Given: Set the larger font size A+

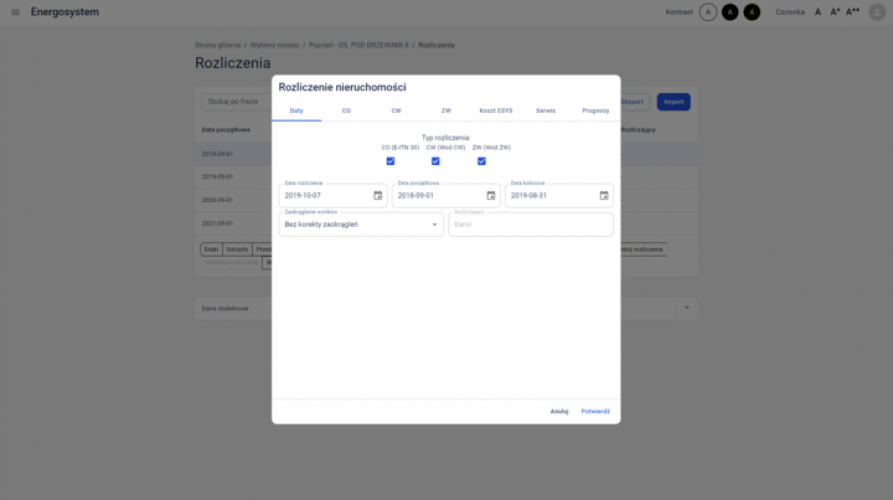Looking at the screenshot, I should 835,12.
